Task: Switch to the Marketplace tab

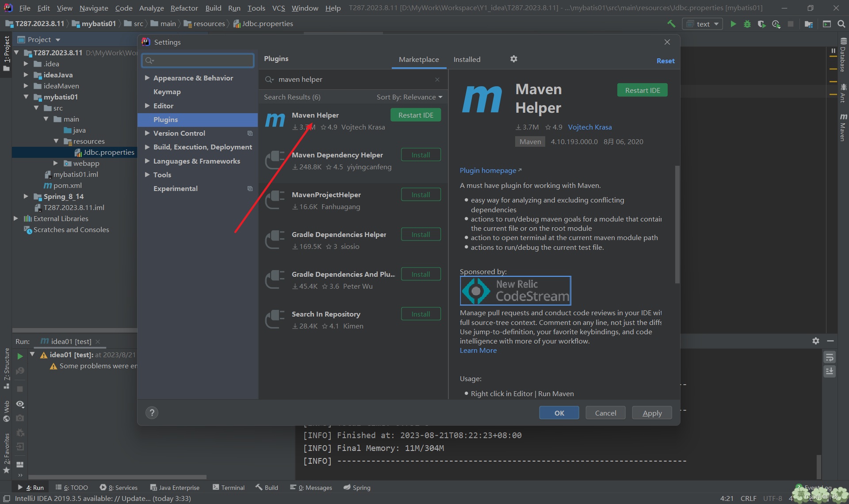Action: tap(419, 60)
